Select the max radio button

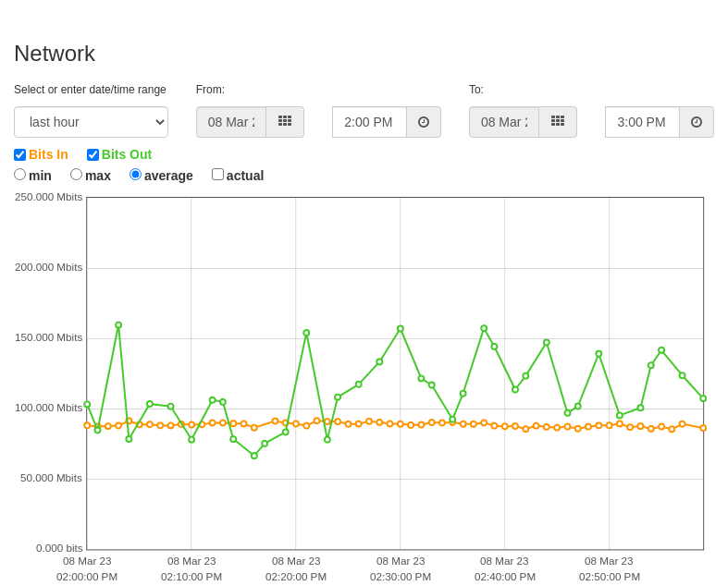(76, 175)
